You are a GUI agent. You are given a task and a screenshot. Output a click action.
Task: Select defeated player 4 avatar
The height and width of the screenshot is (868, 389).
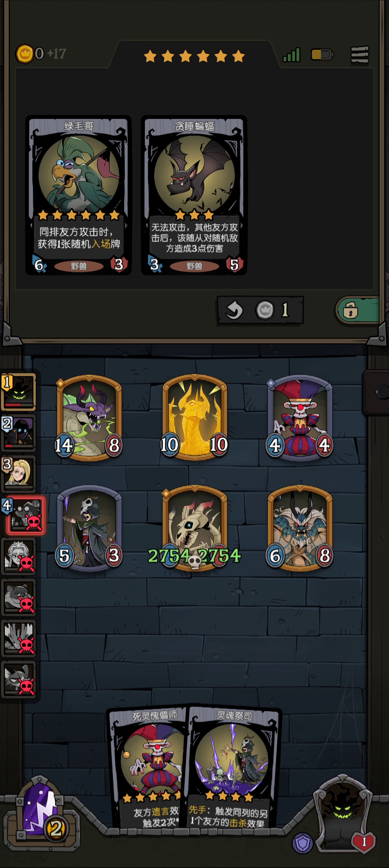click(24, 516)
